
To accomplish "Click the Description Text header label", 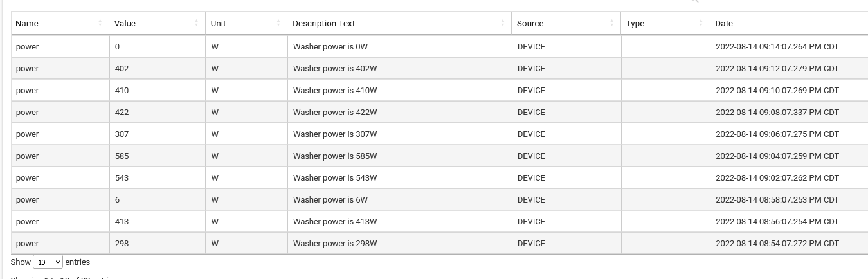I will (323, 23).
